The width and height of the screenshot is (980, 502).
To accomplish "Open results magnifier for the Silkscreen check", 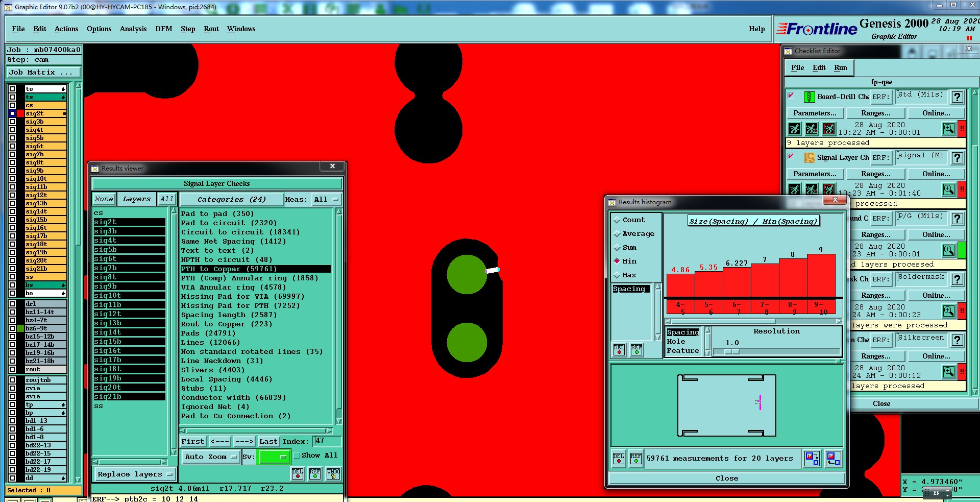I will coord(948,372).
